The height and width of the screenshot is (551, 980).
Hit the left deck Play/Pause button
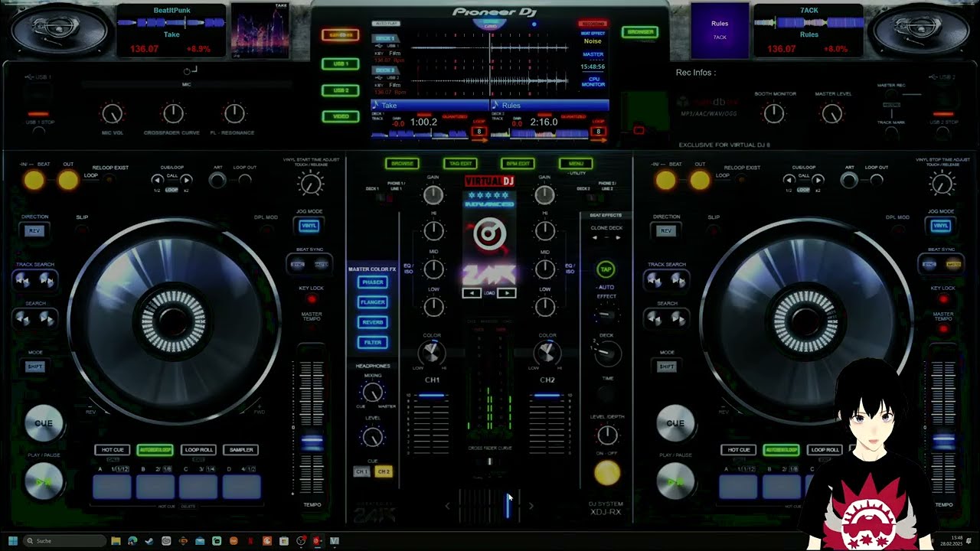click(44, 483)
